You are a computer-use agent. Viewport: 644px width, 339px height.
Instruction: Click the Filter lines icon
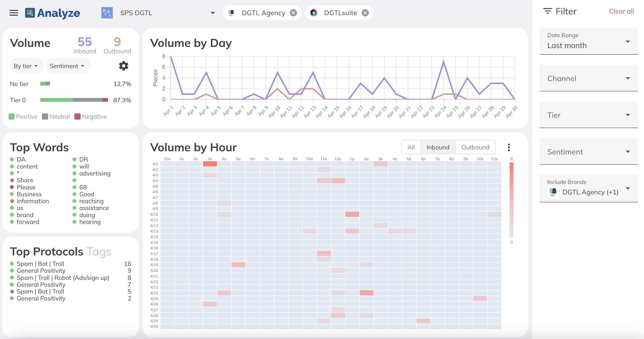click(x=548, y=11)
